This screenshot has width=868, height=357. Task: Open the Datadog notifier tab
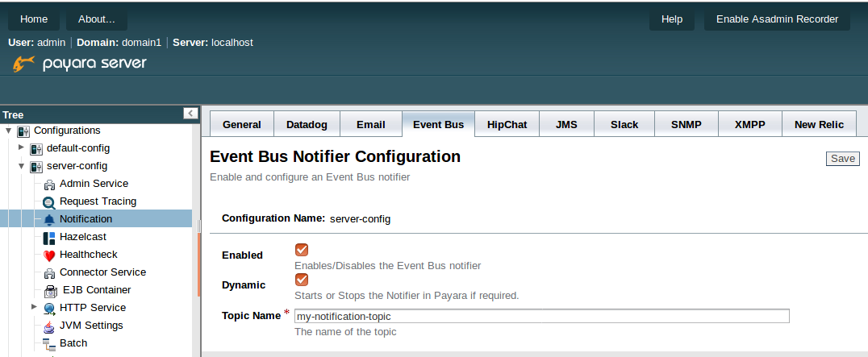(307, 124)
